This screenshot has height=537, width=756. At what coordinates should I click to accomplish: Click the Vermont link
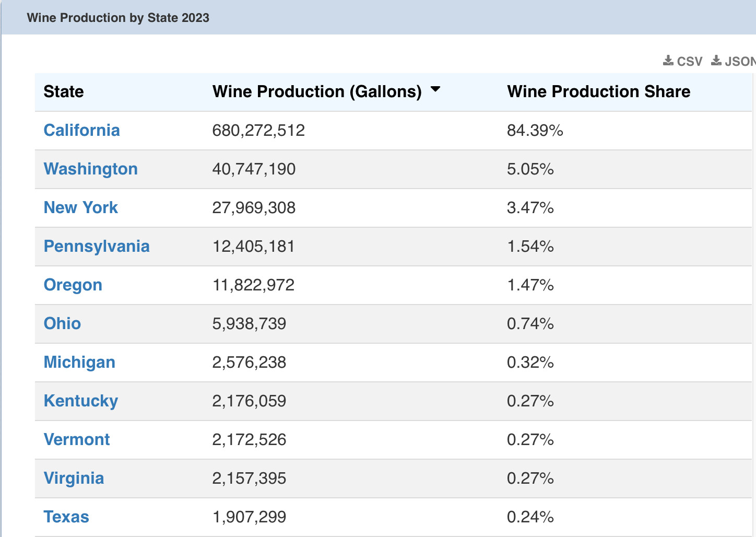tap(77, 439)
